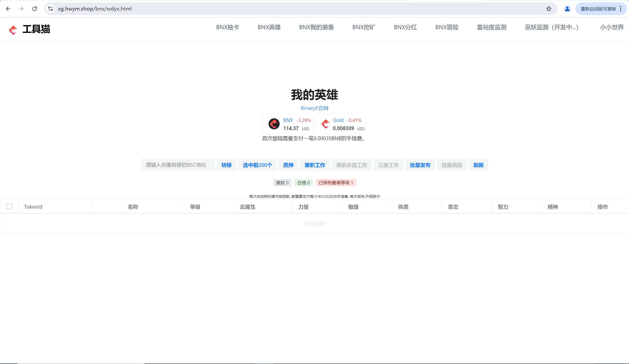The height and width of the screenshot is (364, 629).
Task: Click the Gold token cat icon
Action: (325, 124)
